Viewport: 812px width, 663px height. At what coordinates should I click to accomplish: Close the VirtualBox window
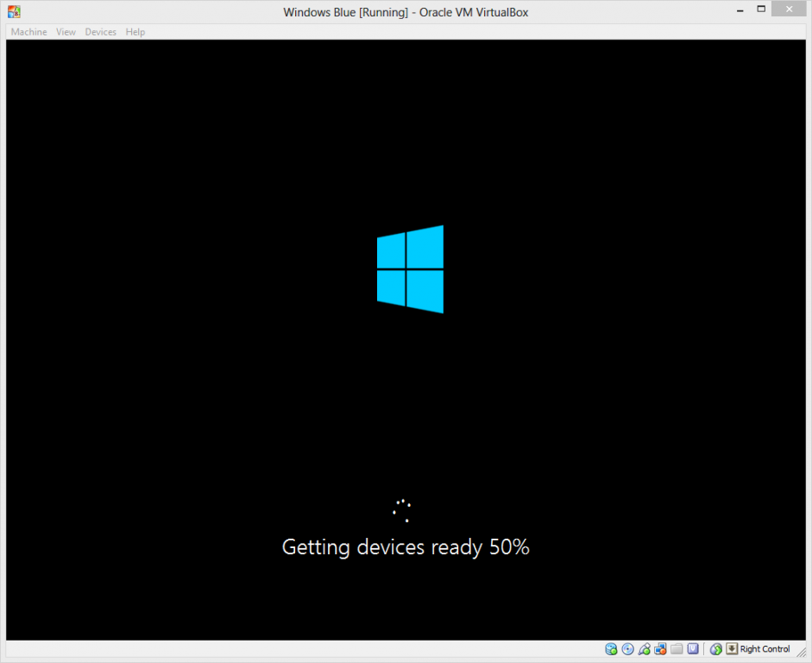tap(789, 9)
